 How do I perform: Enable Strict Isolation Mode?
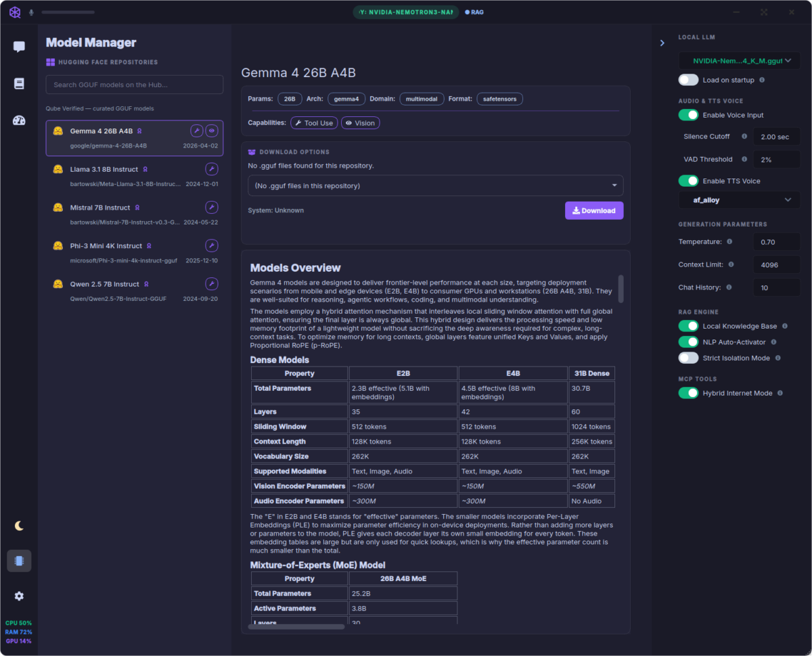pyautogui.click(x=688, y=358)
